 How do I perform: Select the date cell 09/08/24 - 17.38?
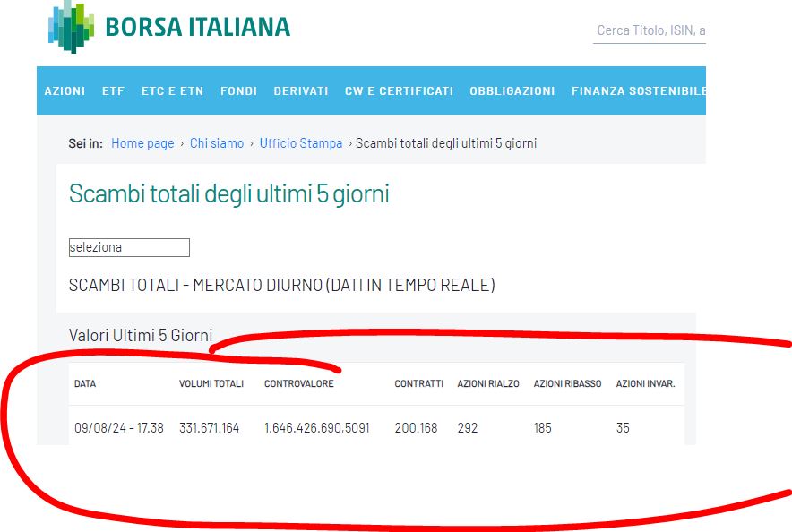tap(118, 428)
